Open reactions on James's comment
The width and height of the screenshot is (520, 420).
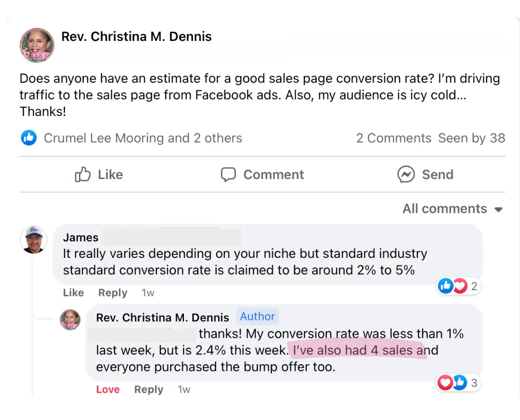(x=458, y=286)
